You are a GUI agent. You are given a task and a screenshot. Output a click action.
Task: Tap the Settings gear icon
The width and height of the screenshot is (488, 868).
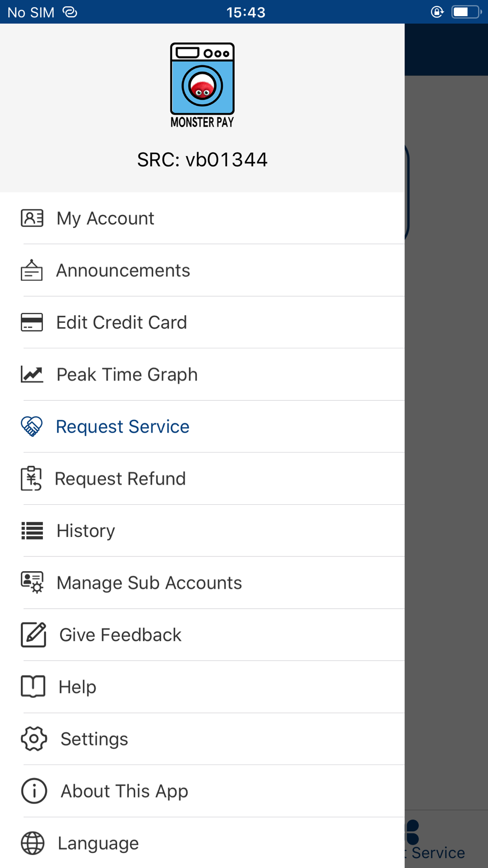tap(34, 739)
